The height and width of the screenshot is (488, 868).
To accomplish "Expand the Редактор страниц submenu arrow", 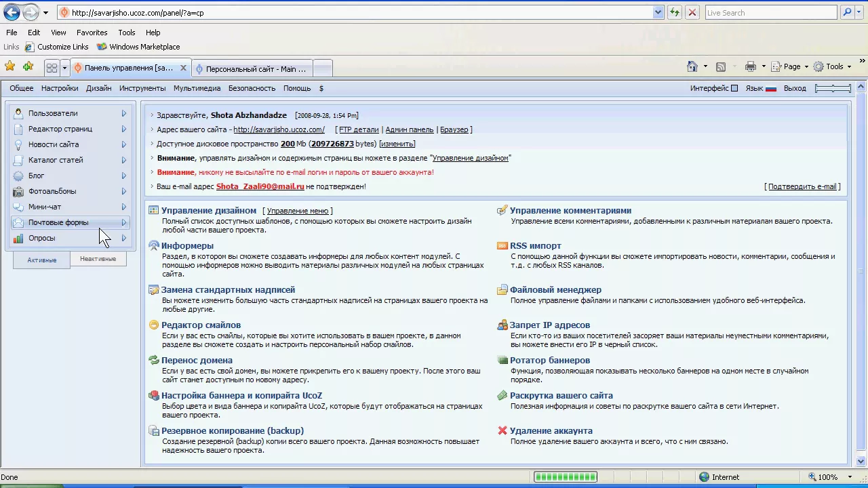I will click(x=124, y=129).
